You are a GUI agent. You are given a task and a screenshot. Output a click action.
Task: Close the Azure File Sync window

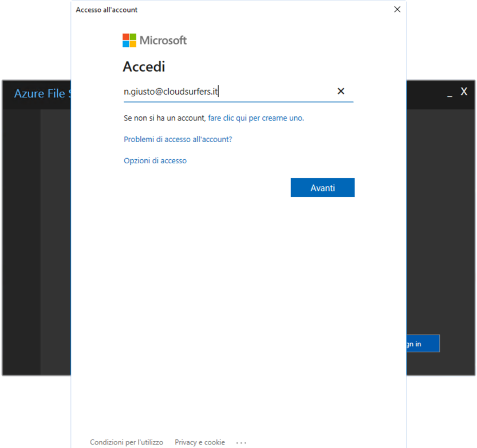click(464, 91)
